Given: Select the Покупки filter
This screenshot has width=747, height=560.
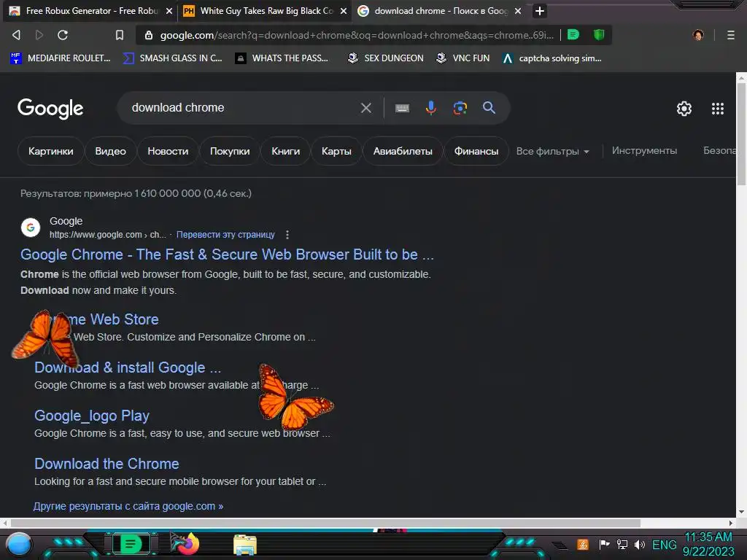Looking at the screenshot, I should [x=230, y=151].
